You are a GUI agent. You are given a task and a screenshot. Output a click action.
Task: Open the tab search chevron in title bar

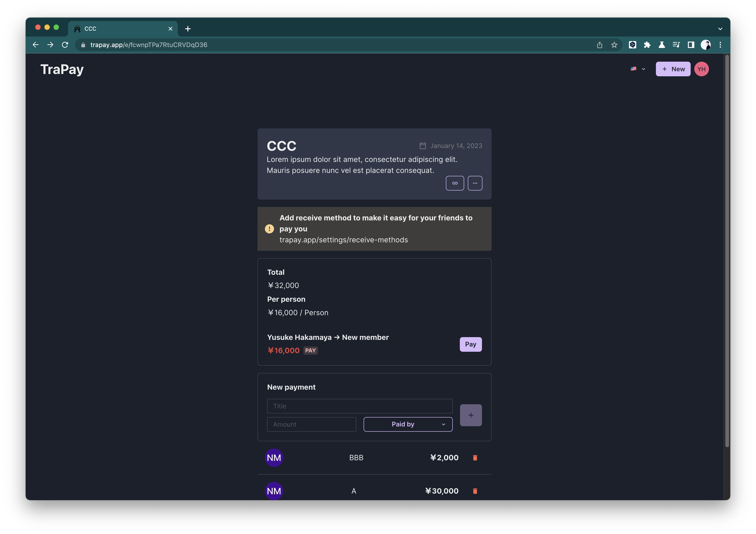720,29
